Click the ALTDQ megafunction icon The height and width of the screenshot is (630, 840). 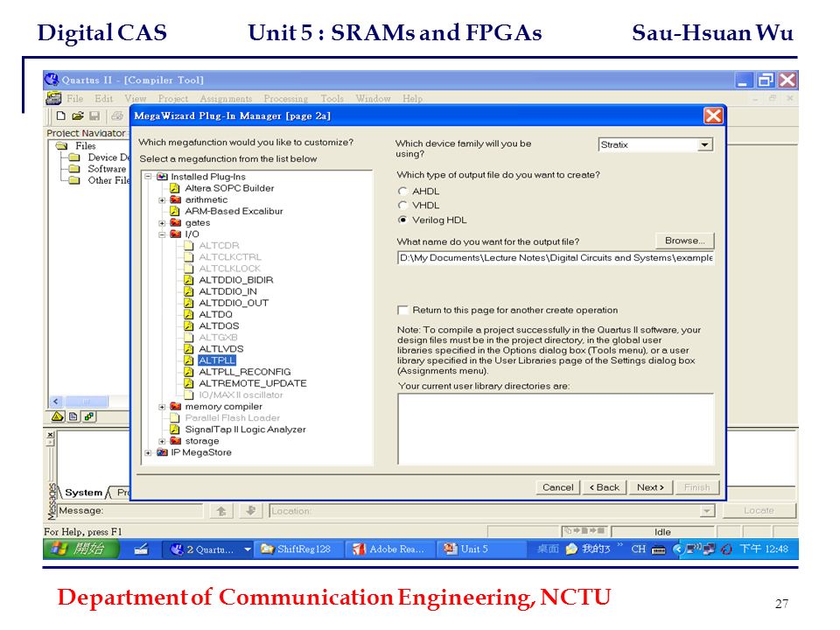[x=189, y=314]
